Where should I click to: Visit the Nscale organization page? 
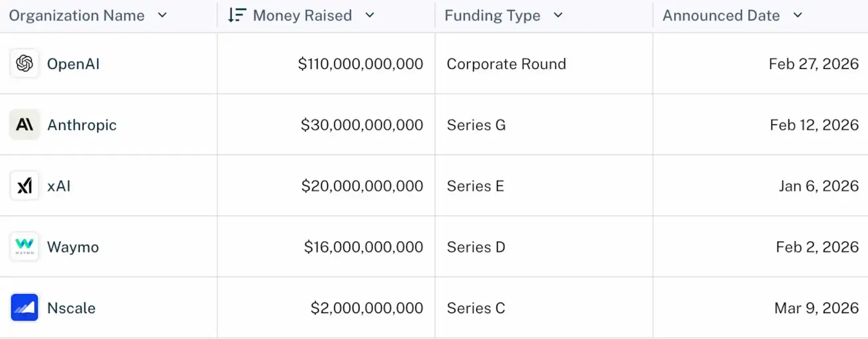(71, 308)
